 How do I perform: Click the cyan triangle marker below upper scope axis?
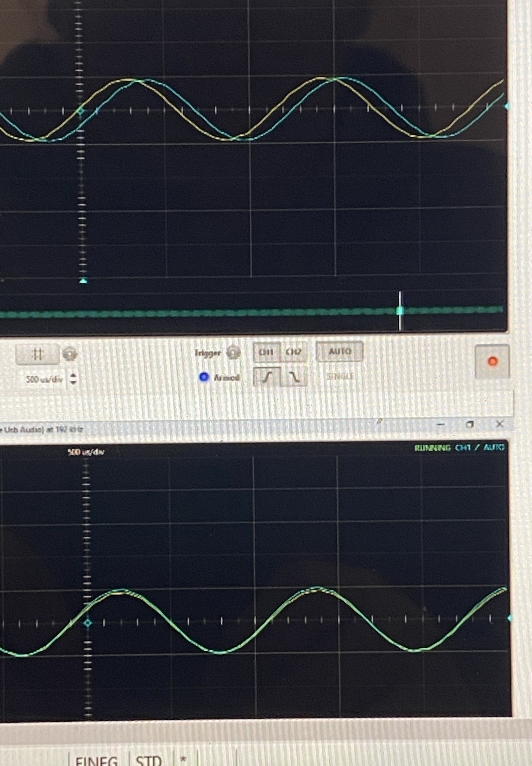pyautogui.click(x=83, y=281)
